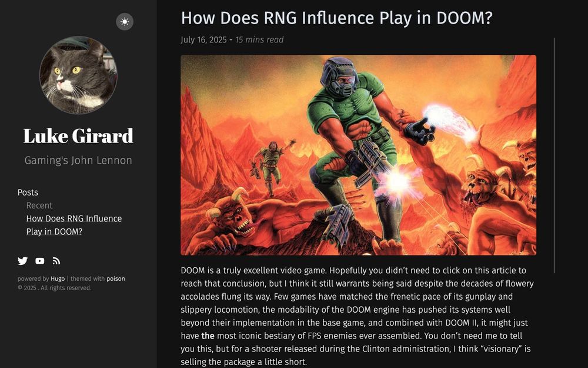The image size is (588, 368).
Task: Click the 2025 All rights reserved text
Action: 54,288
